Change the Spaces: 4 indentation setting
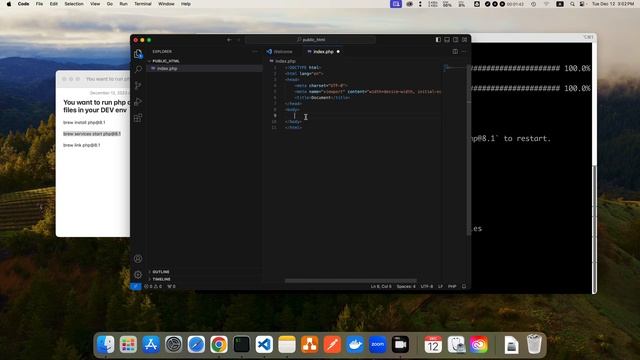Image resolution: width=640 pixels, height=360 pixels. [x=406, y=287]
